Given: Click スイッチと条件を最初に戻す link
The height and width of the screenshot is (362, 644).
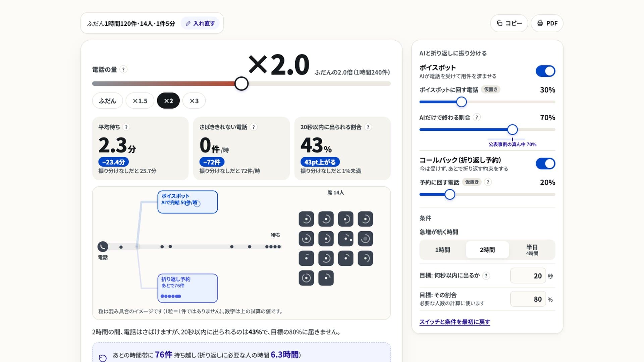Looking at the screenshot, I should [454, 322].
